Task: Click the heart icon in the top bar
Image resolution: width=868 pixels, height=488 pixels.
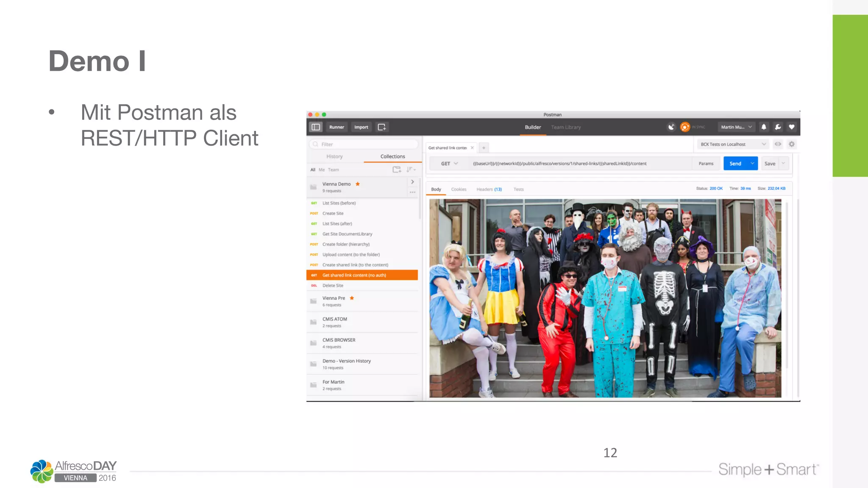Action: click(x=792, y=127)
